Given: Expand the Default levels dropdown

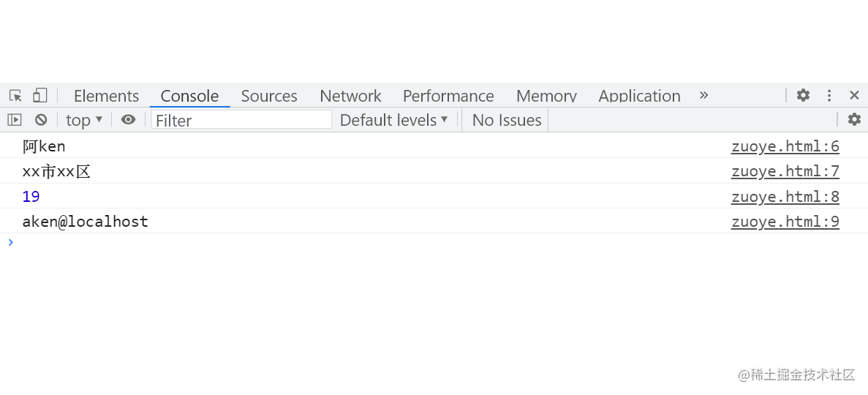Looking at the screenshot, I should (x=393, y=120).
